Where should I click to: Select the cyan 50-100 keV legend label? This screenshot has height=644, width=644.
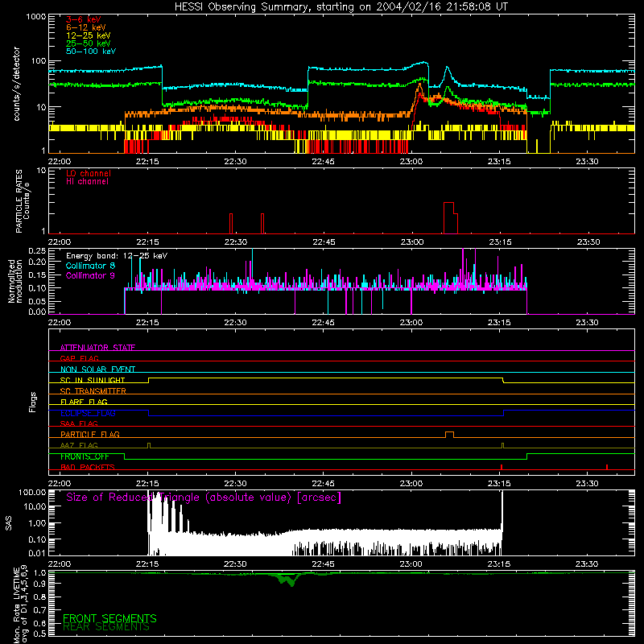[91, 52]
